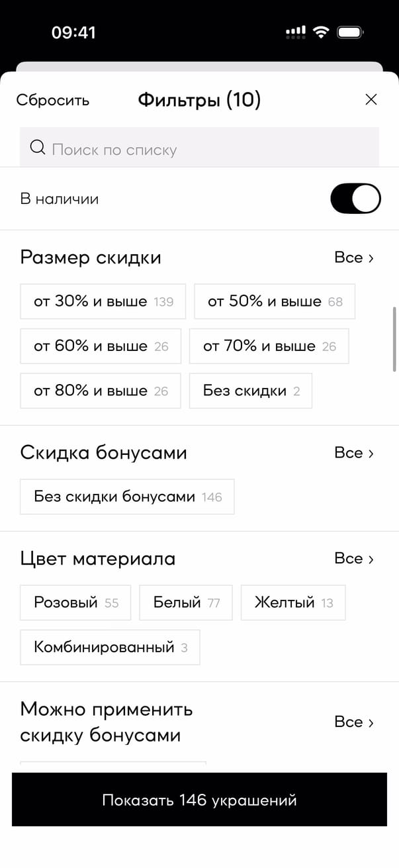Close the filters panel with X icon
This screenshot has width=399, height=868.
371,100
